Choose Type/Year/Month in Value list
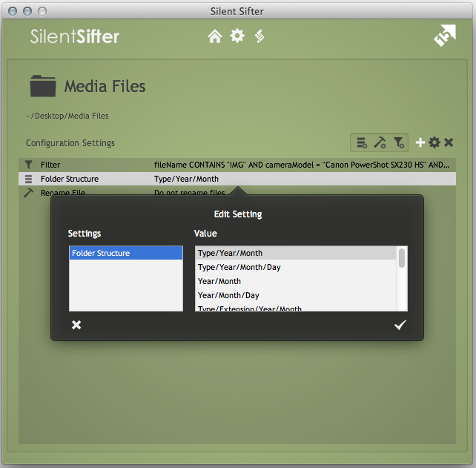 [295, 253]
